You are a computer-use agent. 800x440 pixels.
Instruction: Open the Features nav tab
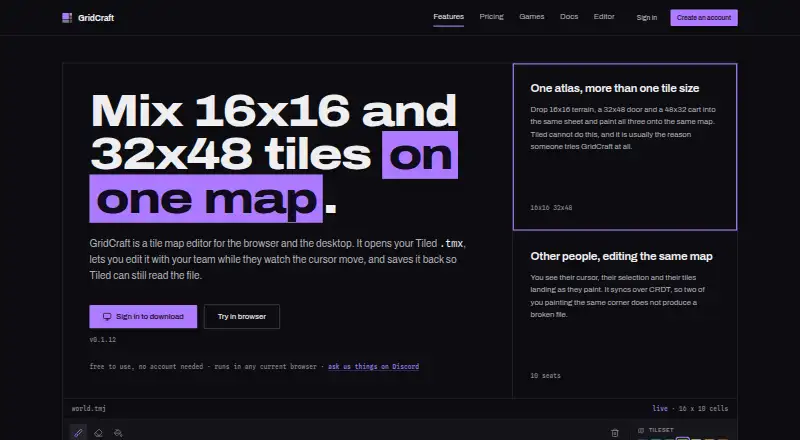click(x=448, y=17)
